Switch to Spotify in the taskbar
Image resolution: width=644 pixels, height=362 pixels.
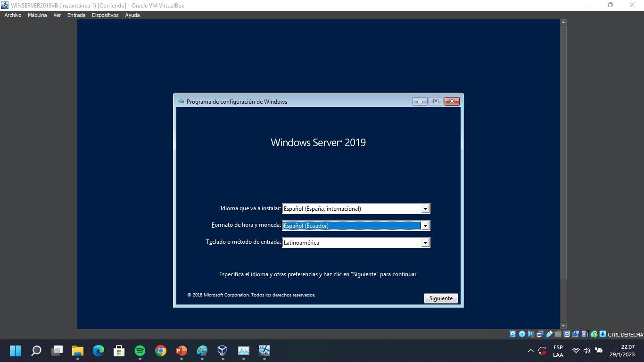pos(140,351)
